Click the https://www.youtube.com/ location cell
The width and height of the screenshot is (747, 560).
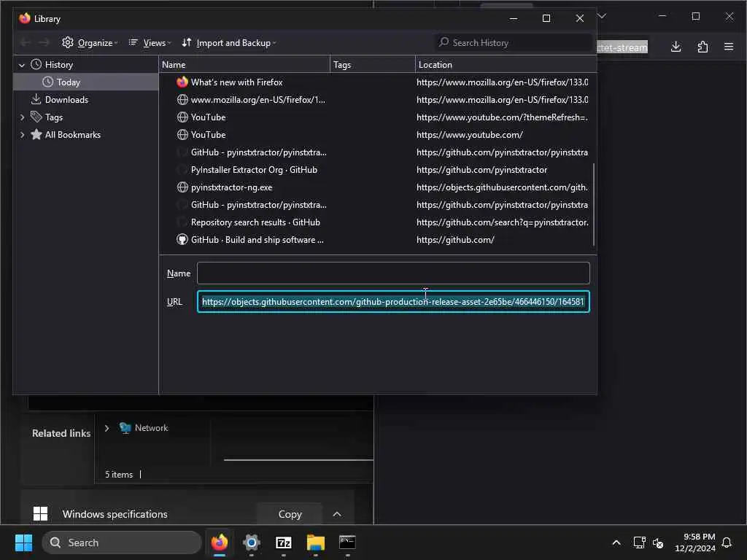[470, 135]
